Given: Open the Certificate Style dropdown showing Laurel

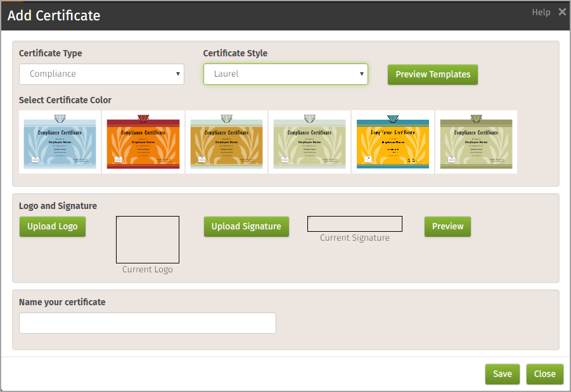Looking at the screenshot, I should coord(286,74).
